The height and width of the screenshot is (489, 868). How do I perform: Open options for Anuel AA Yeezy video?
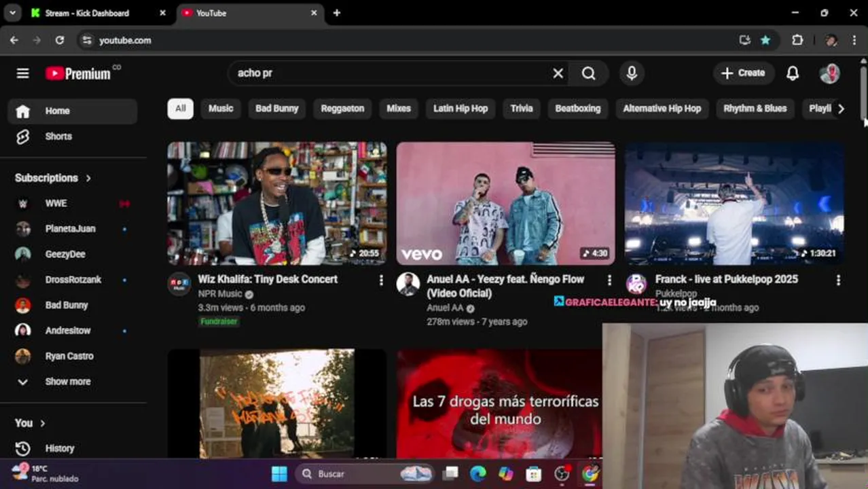(609, 280)
